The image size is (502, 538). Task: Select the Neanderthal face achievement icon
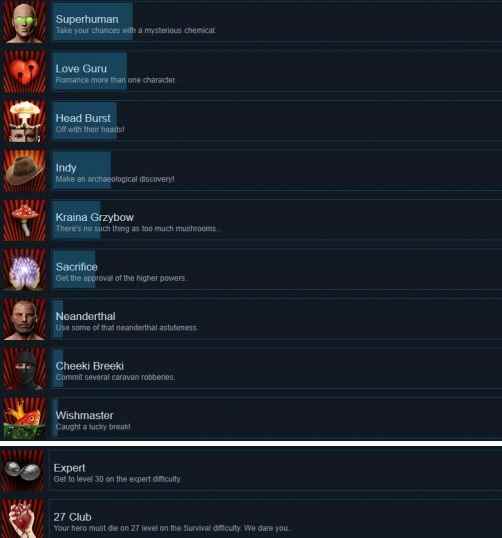click(24, 319)
